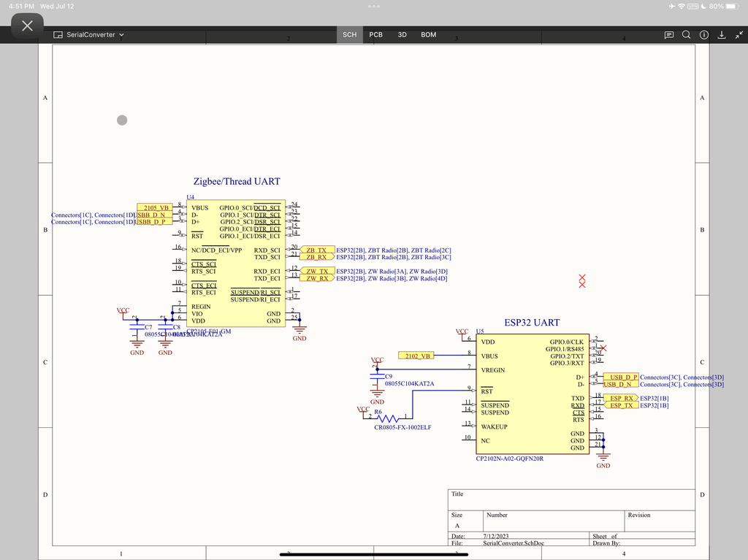The image size is (748, 560).
Task: Click the "7/12/2023" date in title block
Action: (496, 536)
